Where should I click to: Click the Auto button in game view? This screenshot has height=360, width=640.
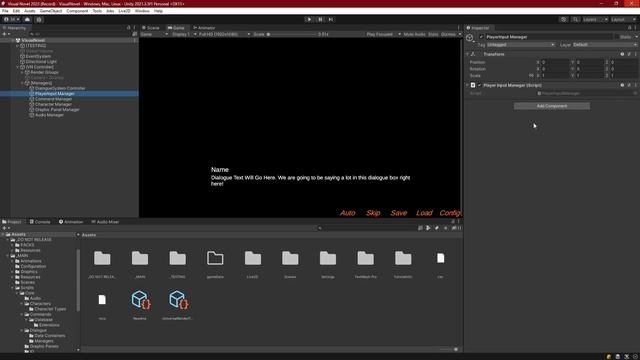(347, 213)
